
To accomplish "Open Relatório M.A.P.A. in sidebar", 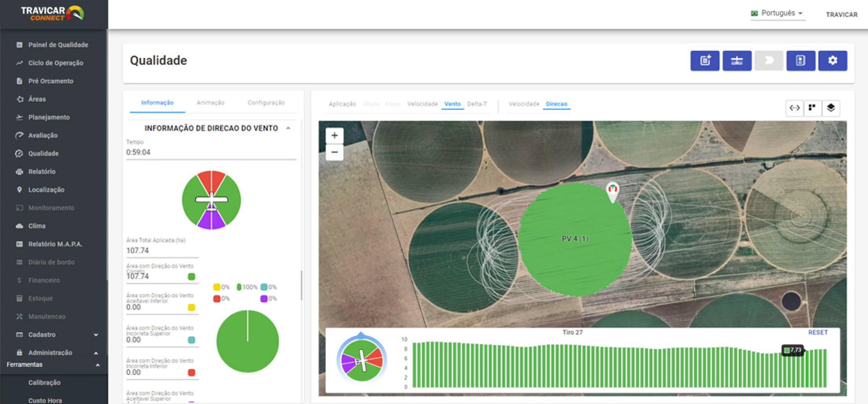I will [x=55, y=244].
